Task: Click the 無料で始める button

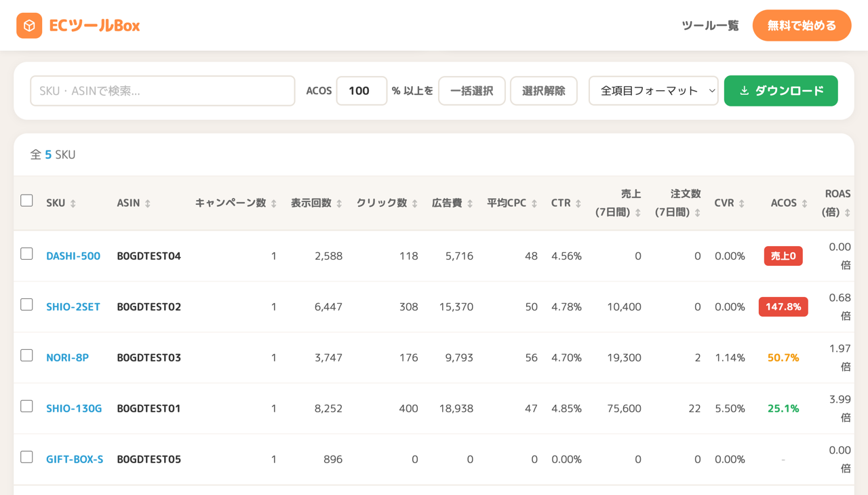Action: point(802,26)
